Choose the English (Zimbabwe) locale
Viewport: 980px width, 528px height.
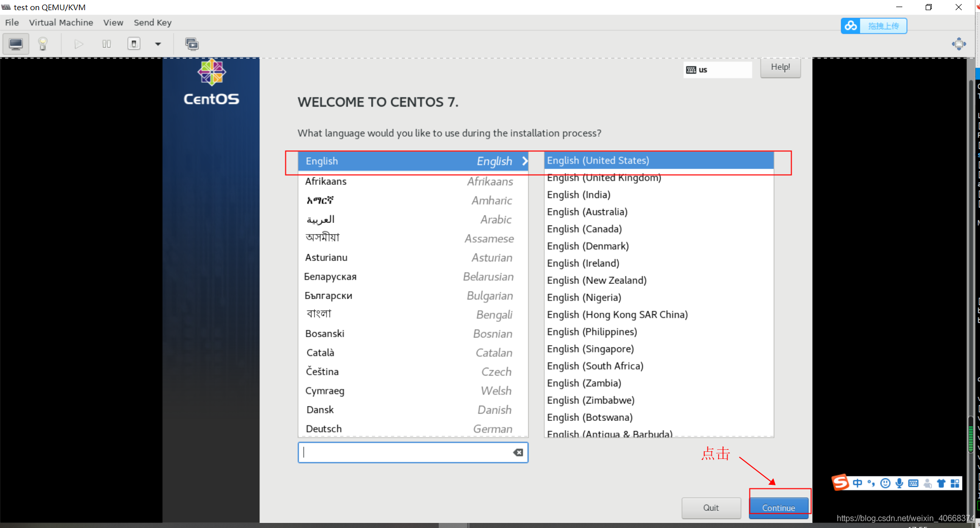[659, 401]
